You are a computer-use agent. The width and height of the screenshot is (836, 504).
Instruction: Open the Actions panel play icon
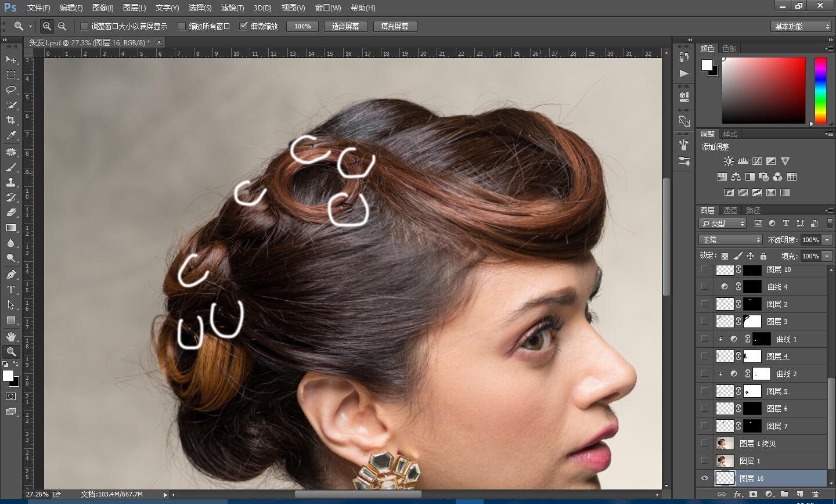[684, 74]
